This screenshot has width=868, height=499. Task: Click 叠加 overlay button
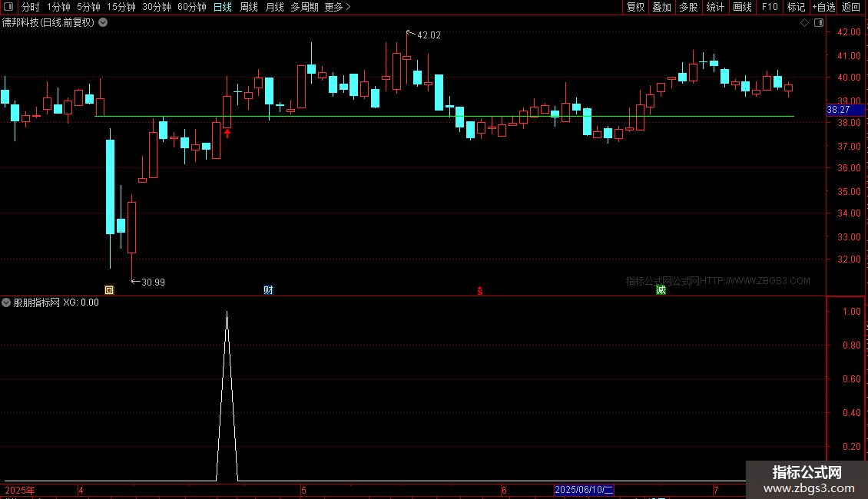[x=661, y=7]
